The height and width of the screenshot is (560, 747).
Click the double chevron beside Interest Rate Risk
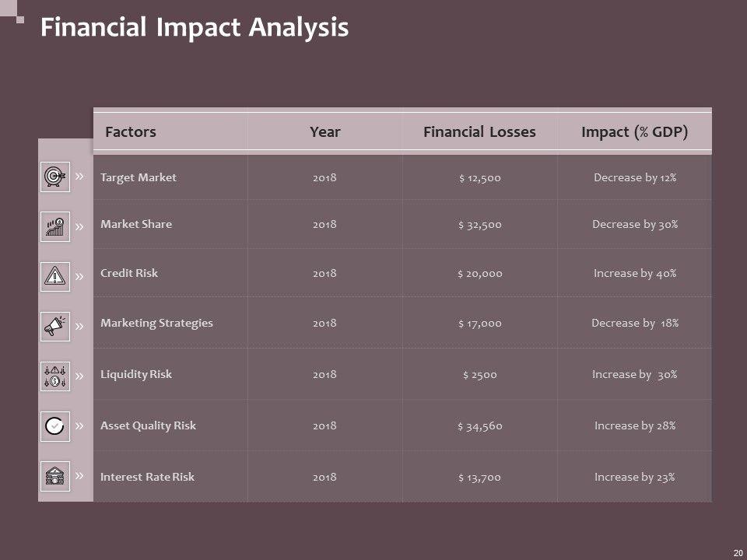[x=79, y=474]
